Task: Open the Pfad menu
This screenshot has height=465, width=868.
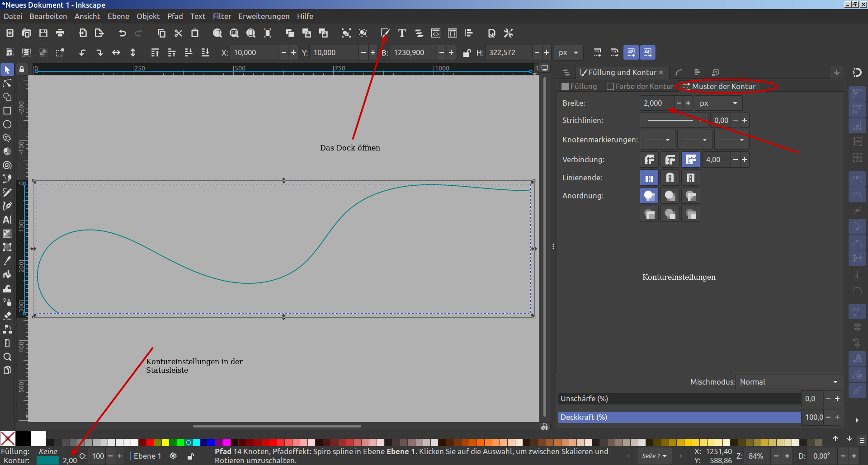Action: coord(175,16)
